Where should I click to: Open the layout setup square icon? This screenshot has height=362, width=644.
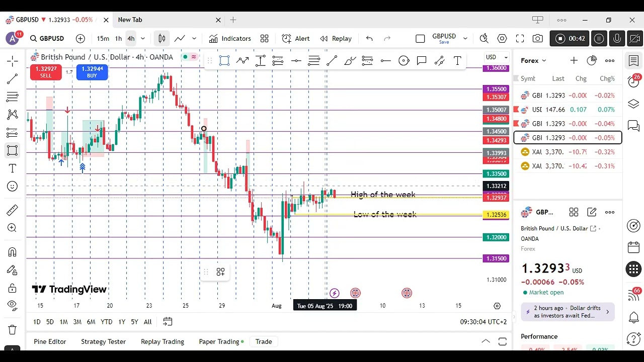tap(420, 39)
